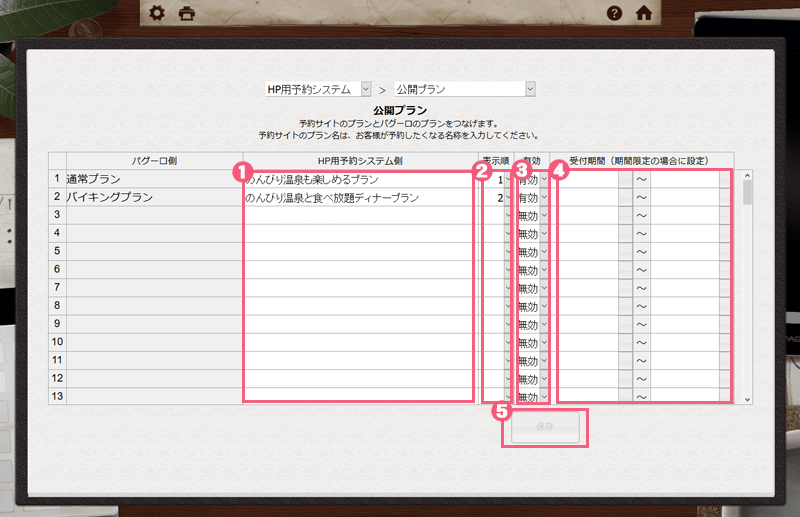
Task: Open display order dropdown for row 1
Action: coord(508,180)
